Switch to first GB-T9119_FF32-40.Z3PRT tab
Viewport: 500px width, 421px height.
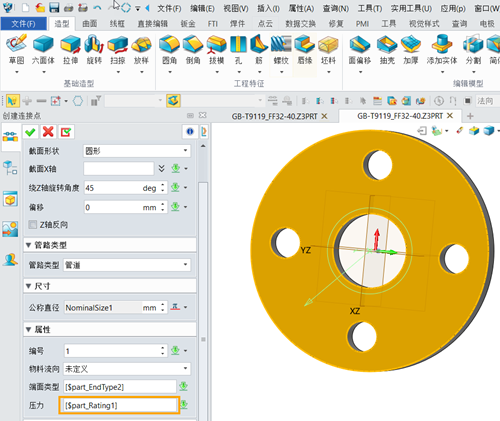[x=274, y=116]
